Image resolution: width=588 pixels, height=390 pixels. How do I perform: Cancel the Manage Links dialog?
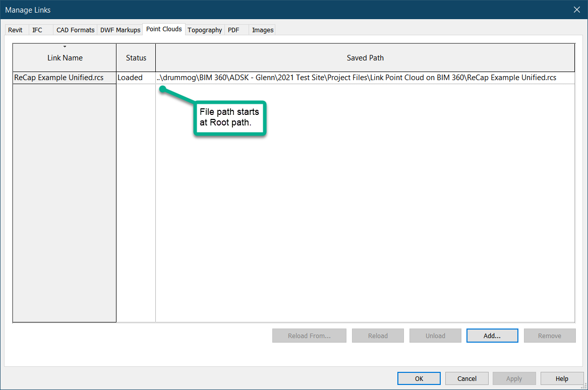click(467, 378)
